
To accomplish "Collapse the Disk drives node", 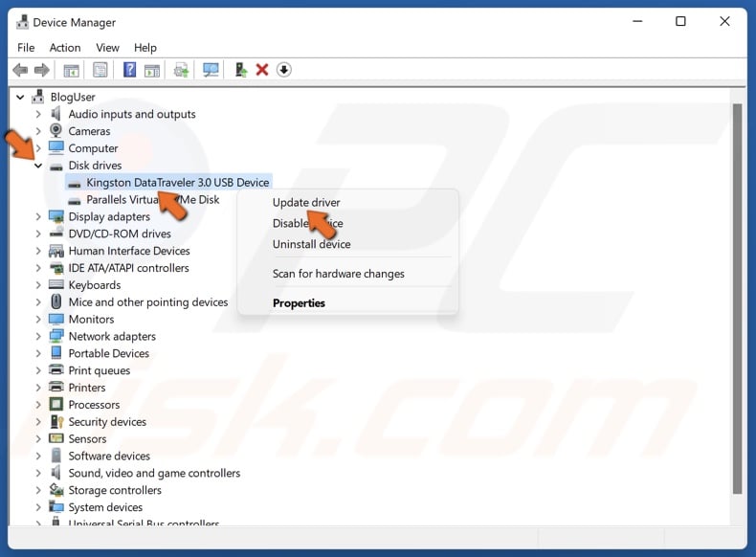I will click(x=38, y=166).
